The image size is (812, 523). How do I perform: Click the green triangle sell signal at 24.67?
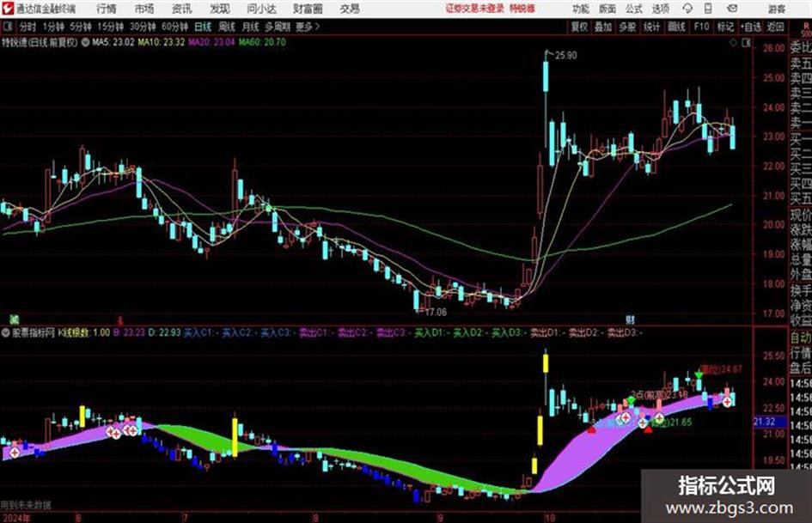(699, 374)
